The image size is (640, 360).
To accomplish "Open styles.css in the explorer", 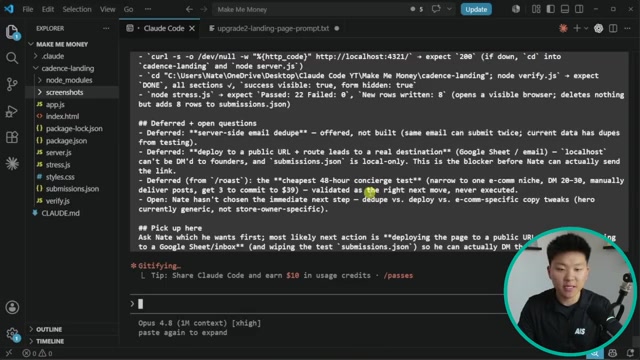I will point(60,177).
